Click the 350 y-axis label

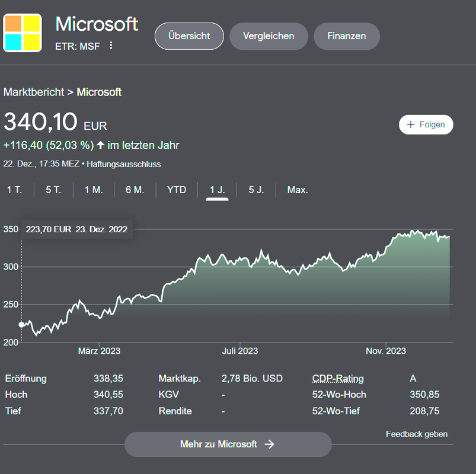[x=11, y=229]
